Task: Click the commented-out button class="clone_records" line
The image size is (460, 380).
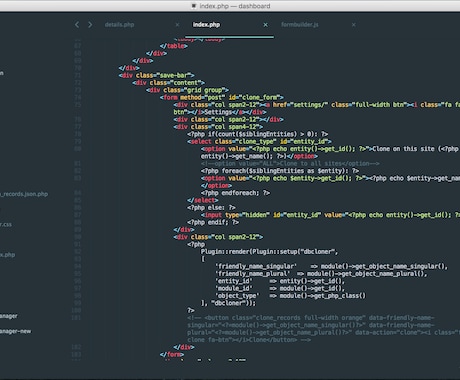Action: click(323, 329)
